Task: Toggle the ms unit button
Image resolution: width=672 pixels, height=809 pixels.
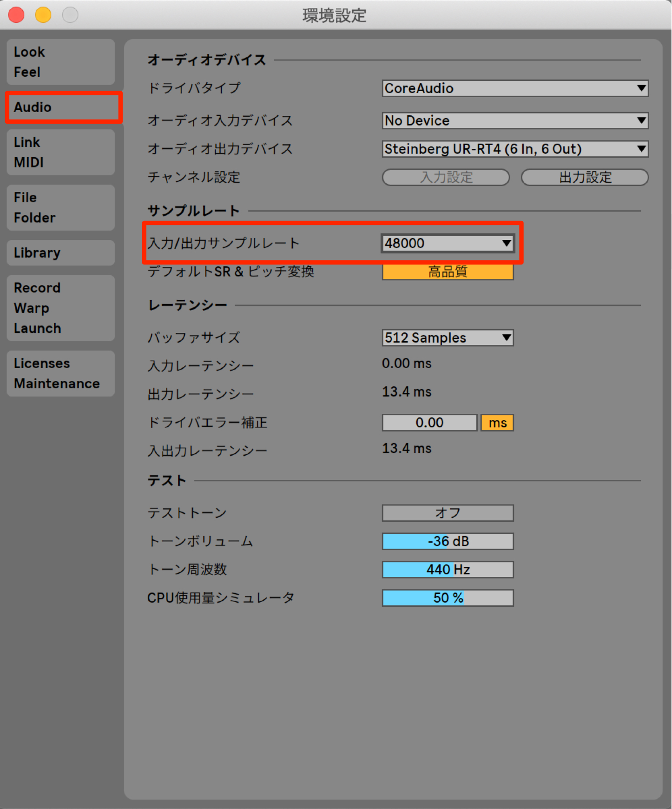Action: [497, 423]
